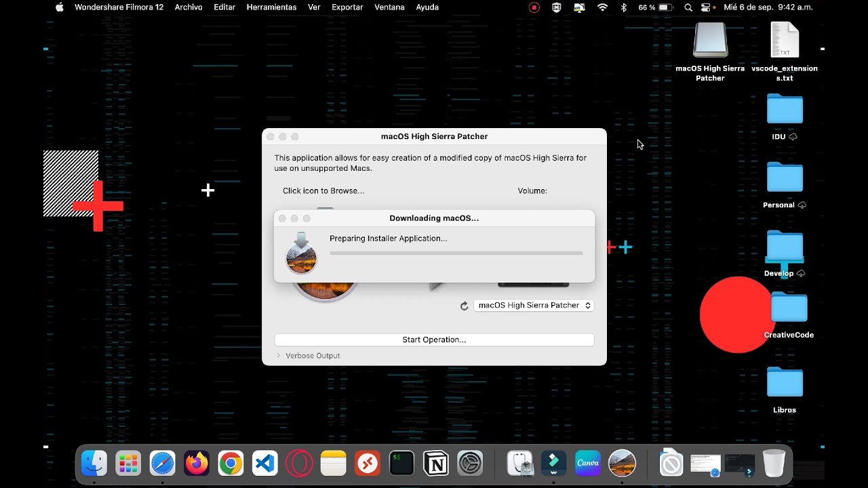This screenshot has width=868, height=488.
Task: Open the Ayuda menu
Action: pos(427,7)
